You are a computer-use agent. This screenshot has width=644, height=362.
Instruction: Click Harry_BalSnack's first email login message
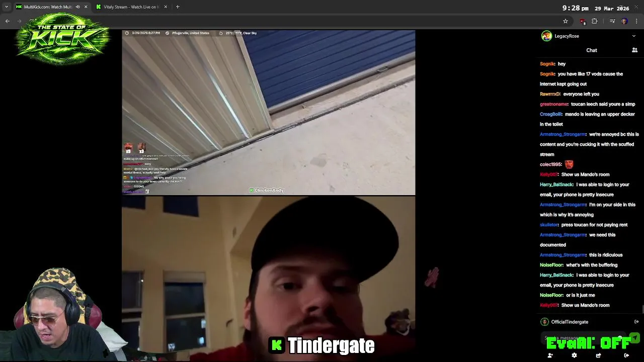point(585,190)
